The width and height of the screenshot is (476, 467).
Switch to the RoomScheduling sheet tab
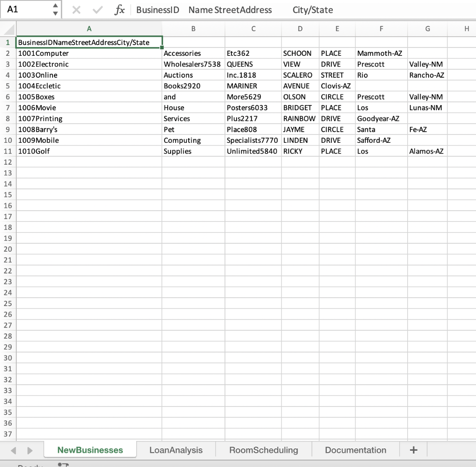click(x=263, y=450)
